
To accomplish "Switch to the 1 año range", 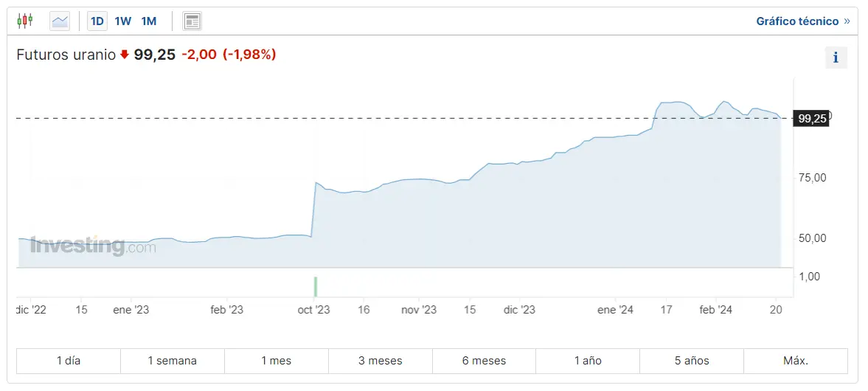I will [588, 361].
